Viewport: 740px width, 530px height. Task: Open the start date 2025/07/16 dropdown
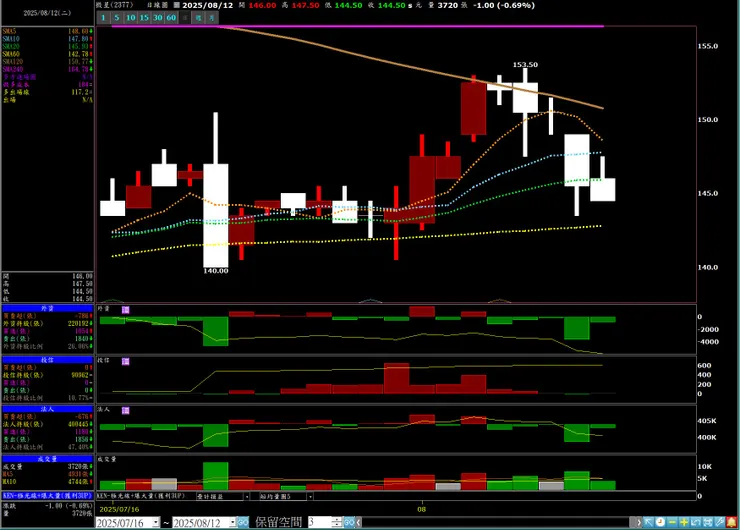coord(156,522)
